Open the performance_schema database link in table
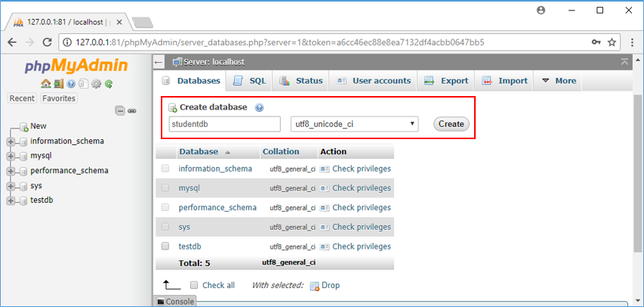Screen dimensions: 644x307 coord(217,207)
